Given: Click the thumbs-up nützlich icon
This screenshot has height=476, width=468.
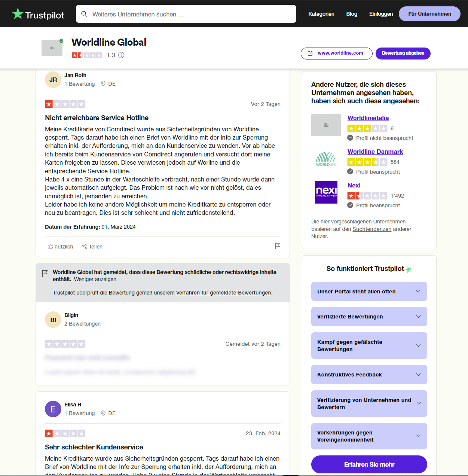Looking at the screenshot, I should point(51,246).
